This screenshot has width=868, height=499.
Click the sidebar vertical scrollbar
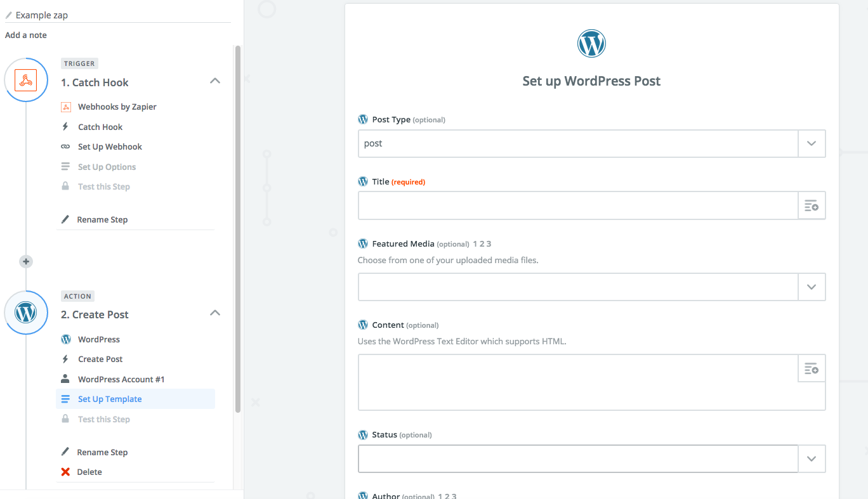coord(238,228)
